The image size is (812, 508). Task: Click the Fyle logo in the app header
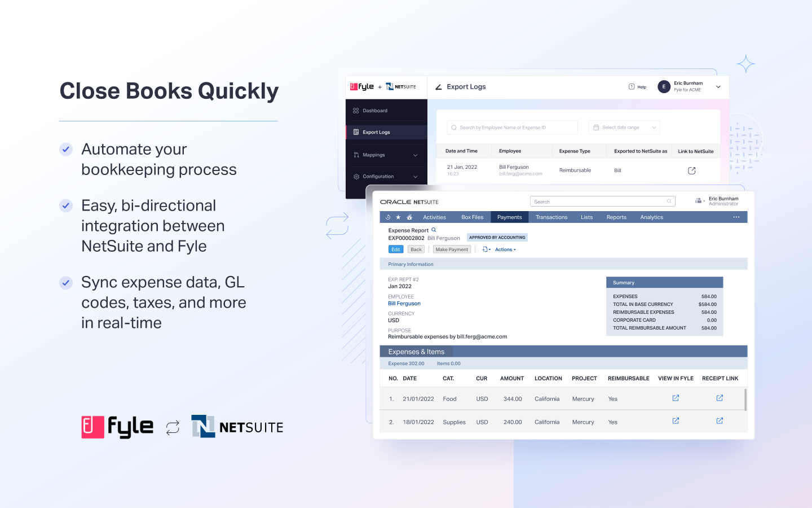[x=362, y=87]
